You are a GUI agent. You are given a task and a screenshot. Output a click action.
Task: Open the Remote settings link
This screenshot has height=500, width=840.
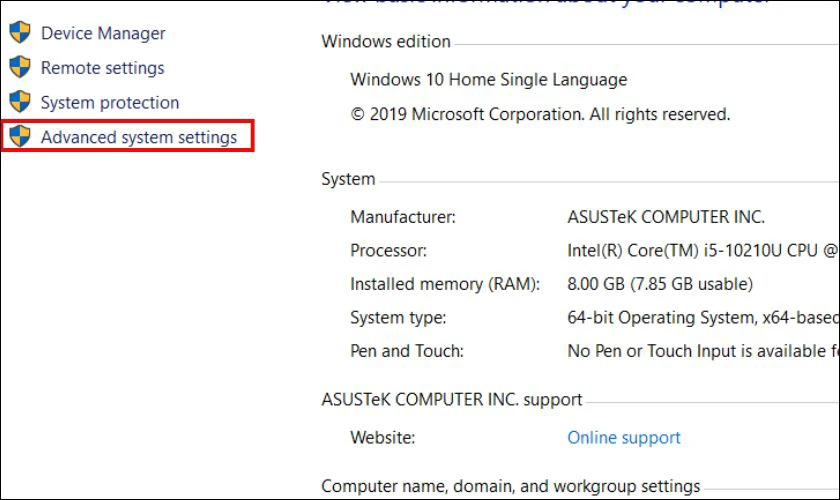(102, 68)
